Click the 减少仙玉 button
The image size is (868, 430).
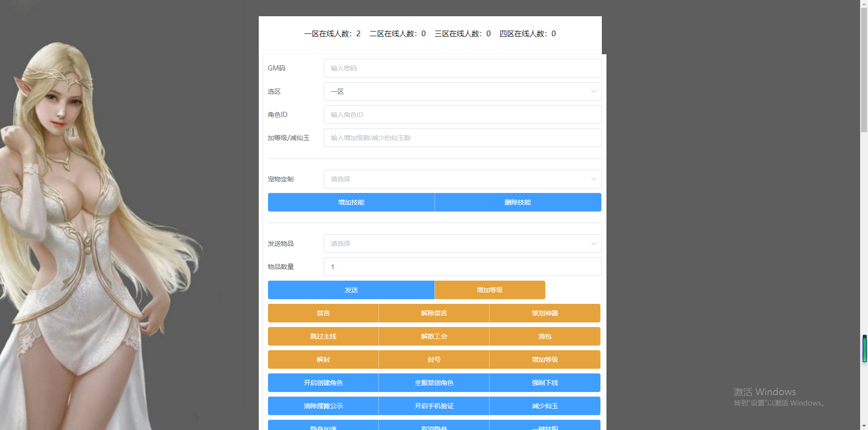click(x=545, y=406)
